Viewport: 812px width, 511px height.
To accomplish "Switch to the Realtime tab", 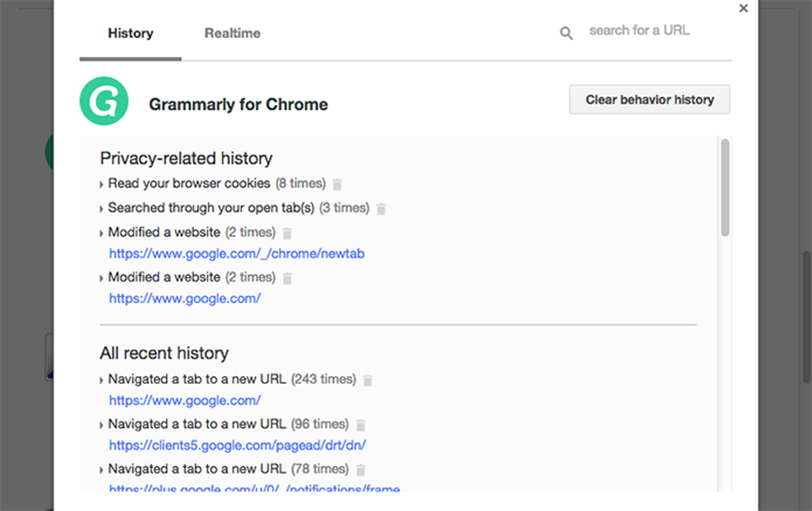I will [233, 34].
